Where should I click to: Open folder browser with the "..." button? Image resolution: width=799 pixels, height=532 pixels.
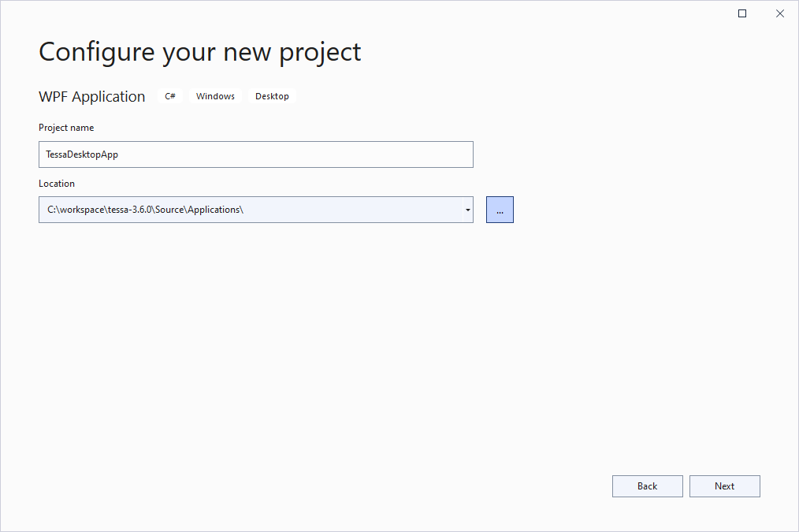click(x=500, y=210)
